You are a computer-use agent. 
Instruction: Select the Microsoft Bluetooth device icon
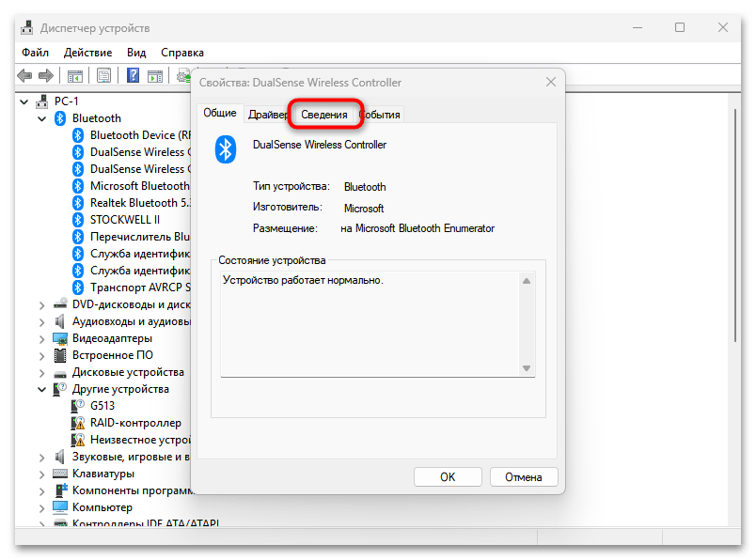[x=78, y=186]
